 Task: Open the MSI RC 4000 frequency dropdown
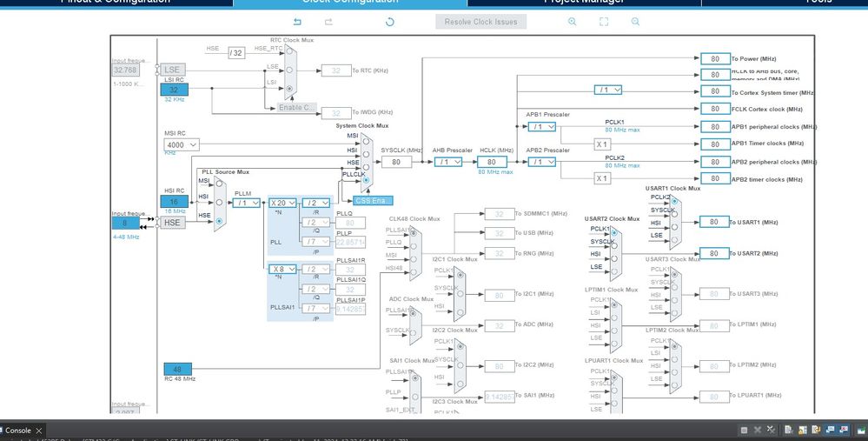click(x=182, y=144)
